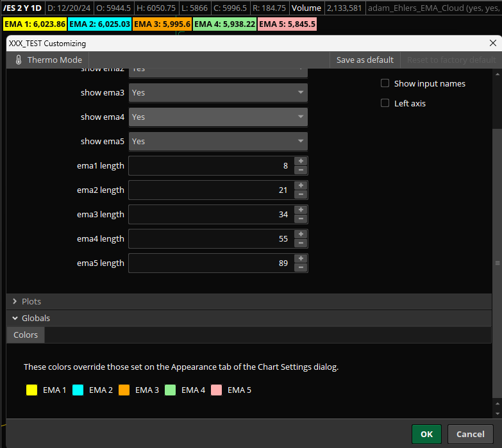This screenshot has height=448, width=502.
Task: Open the show ema4 dropdown
Action: 218,117
